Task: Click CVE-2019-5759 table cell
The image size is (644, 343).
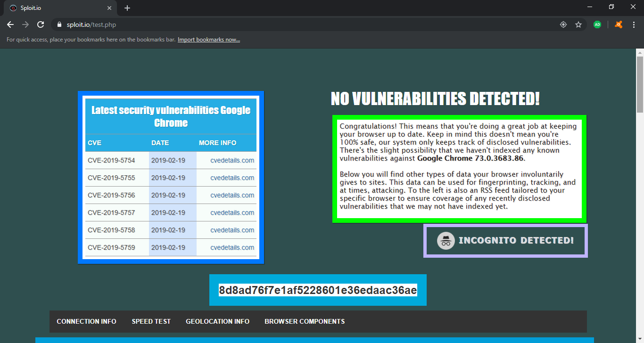Action: (117, 247)
